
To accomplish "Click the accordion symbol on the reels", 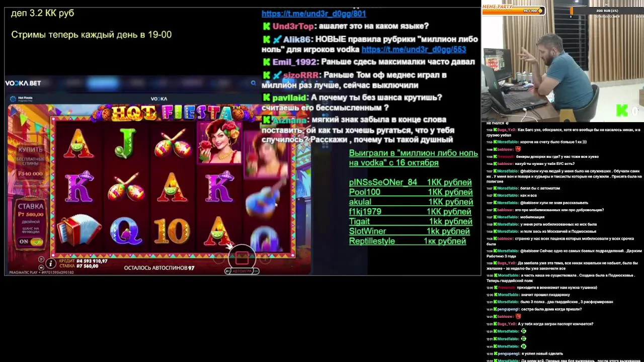I will point(79,230).
